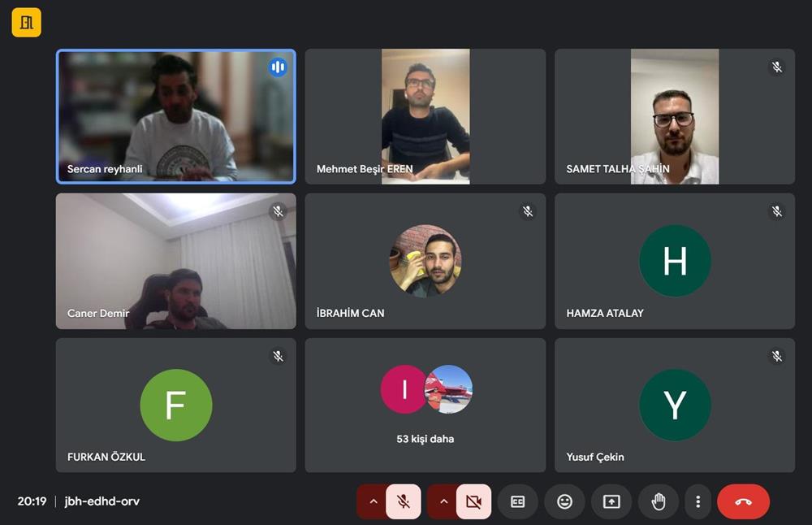The height and width of the screenshot is (525, 812).
Task: Expand video settings chevron beside camera
Action: pos(443,501)
